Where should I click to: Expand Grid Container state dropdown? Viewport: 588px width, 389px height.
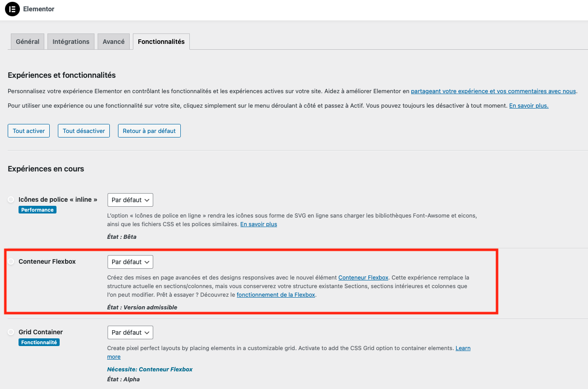click(130, 332)
